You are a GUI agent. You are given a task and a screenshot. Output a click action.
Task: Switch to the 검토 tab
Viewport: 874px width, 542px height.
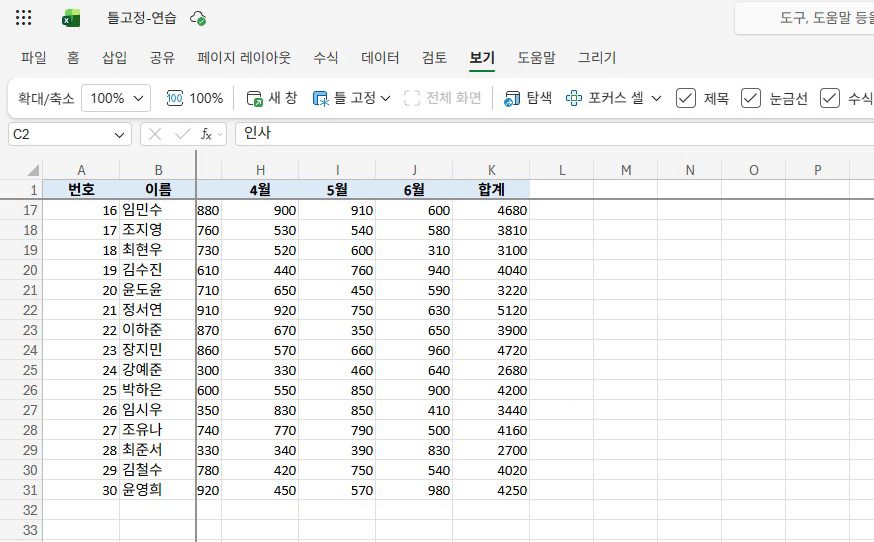coord(434,57)
